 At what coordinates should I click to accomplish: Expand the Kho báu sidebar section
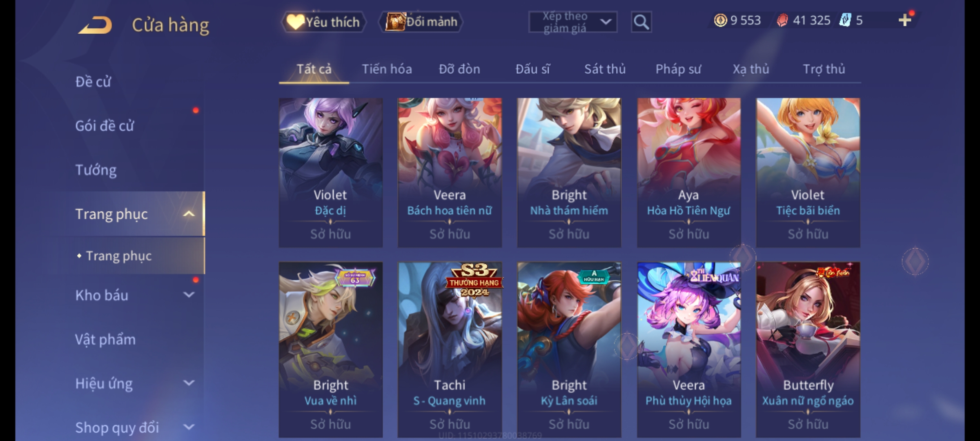click(x=189, y=295)
